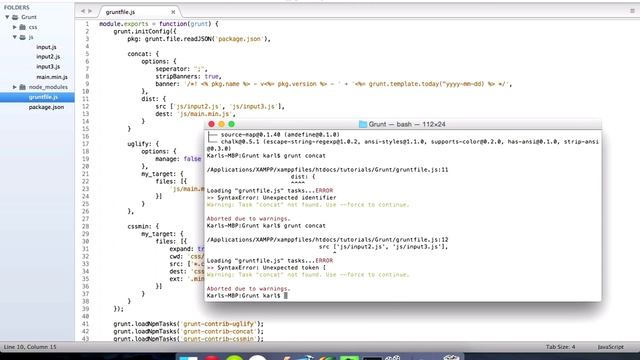Expand the node_modules folder arrow
Screen dimensions: 640x360
[15, 87]
